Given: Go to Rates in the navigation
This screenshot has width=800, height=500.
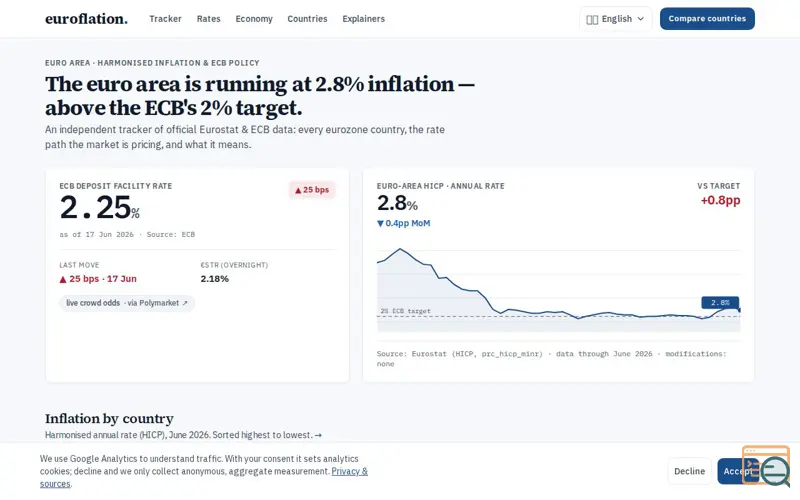Looking at the screenshot, I should pos(209,19).
